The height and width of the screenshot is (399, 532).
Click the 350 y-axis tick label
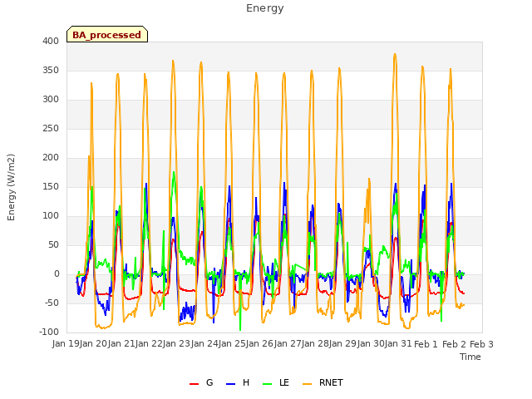pyautogui.click(x=51, y=71)
